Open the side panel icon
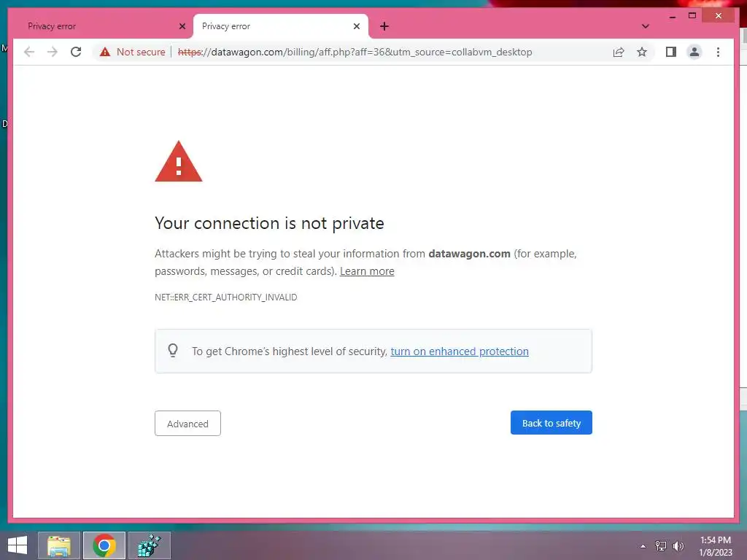 (671, 52)
